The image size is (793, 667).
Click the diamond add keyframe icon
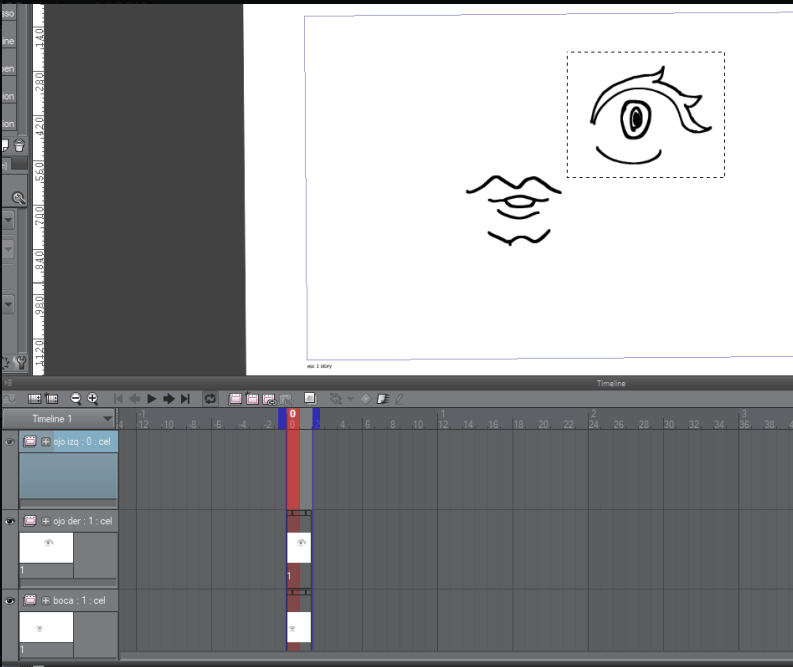pyautogui.click(x=366, y=399)
